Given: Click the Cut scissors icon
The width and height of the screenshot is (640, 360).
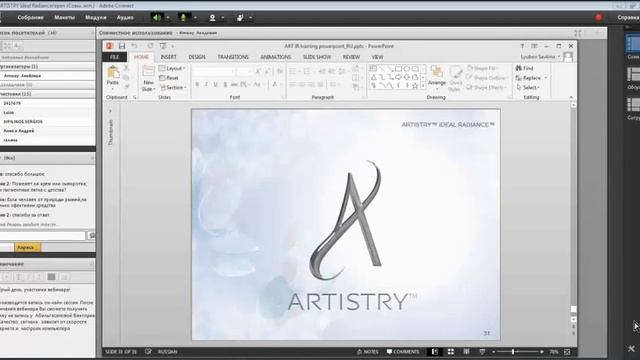Looking at the screenshot, I should point(127,68).
